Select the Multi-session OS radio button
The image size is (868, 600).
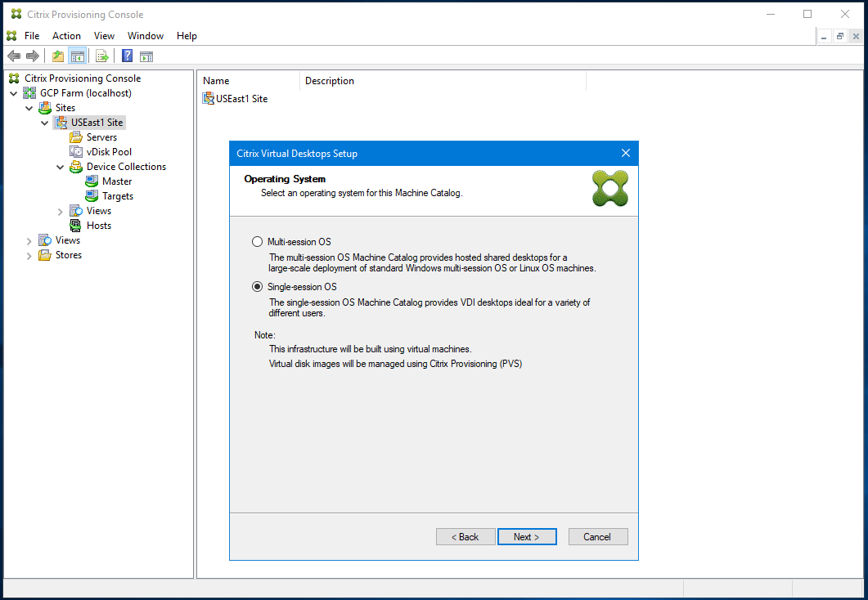[x=258, y=242]
